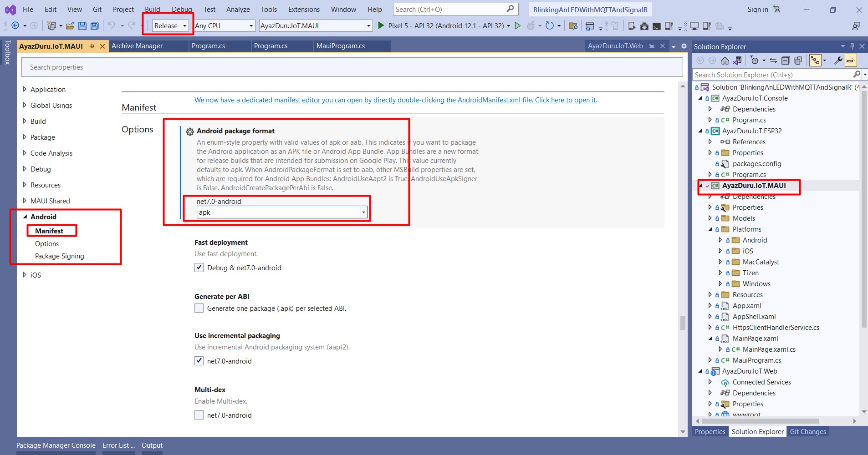Open the apk package format dropdown
This screenshot has width=868, height=455.
[363, 212]
